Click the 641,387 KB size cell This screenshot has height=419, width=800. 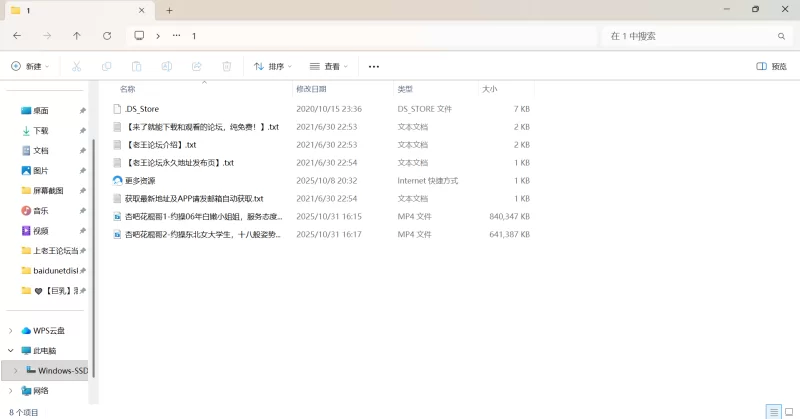[x=509, y=234]
